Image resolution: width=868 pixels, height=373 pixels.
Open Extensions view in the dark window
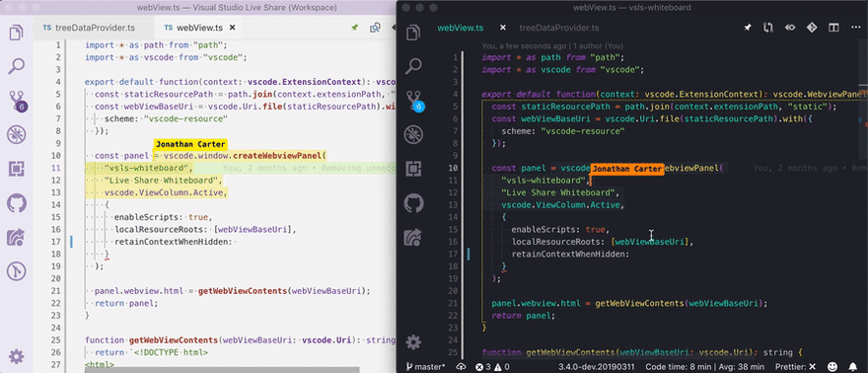point(413,169)
